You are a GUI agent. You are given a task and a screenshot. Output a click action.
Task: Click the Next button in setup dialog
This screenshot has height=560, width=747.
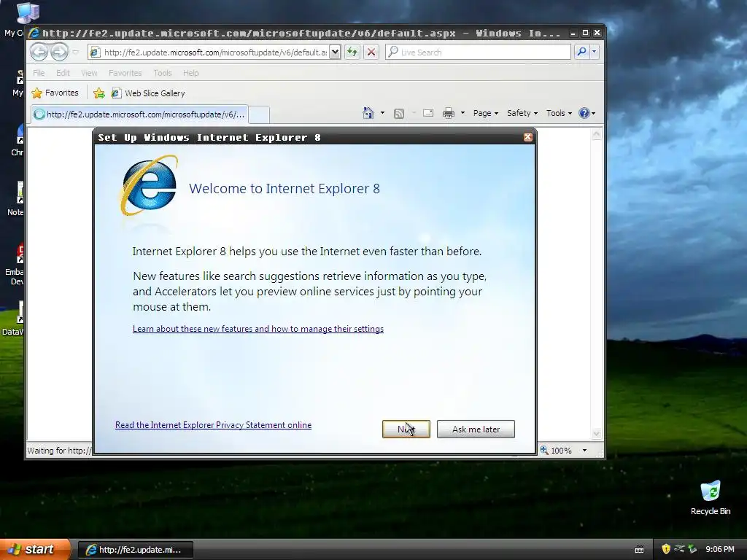[406, 429]
